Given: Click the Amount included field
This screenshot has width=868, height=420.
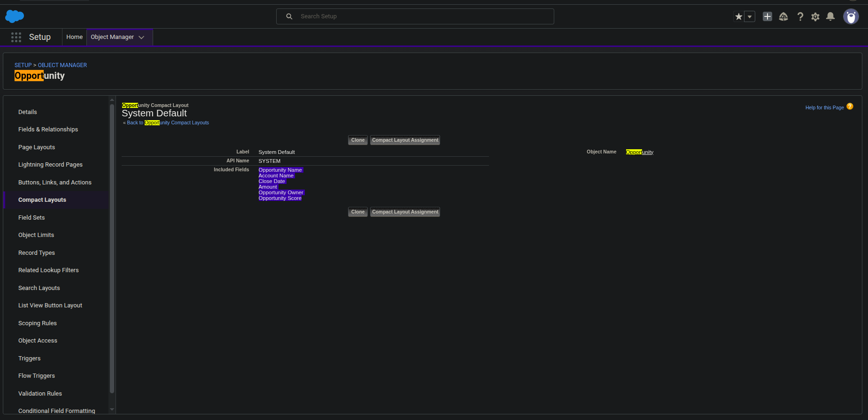Looking at the screenshot, I should (268, 187).
